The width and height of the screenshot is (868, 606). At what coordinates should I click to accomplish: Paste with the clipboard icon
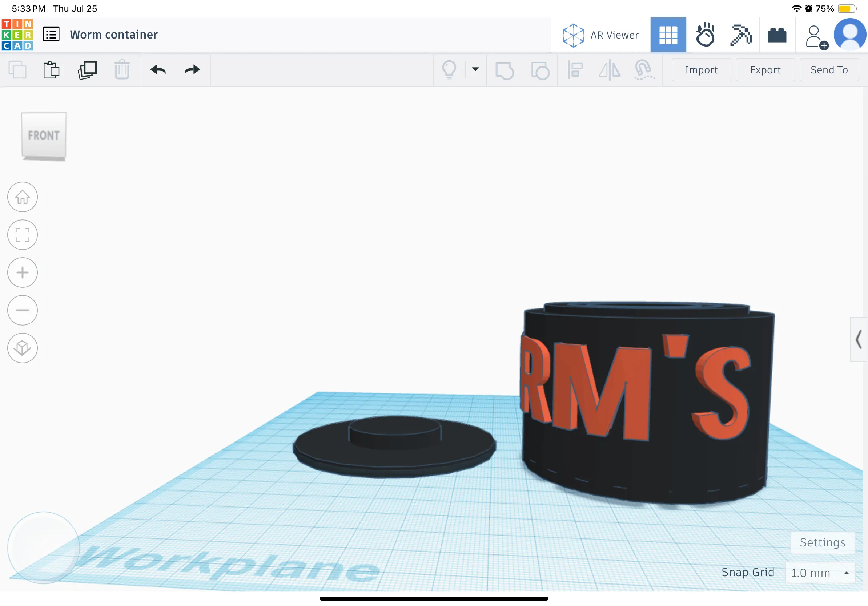coord(51,70)
